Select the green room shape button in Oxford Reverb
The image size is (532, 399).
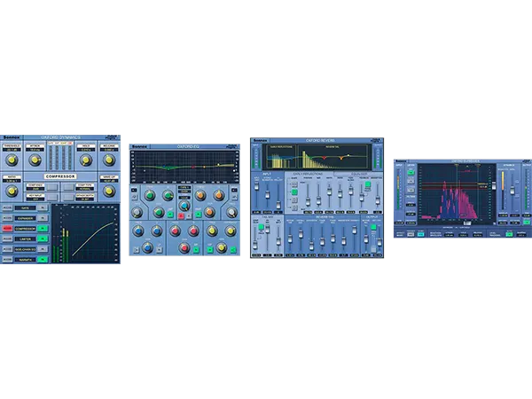point(294,192)
